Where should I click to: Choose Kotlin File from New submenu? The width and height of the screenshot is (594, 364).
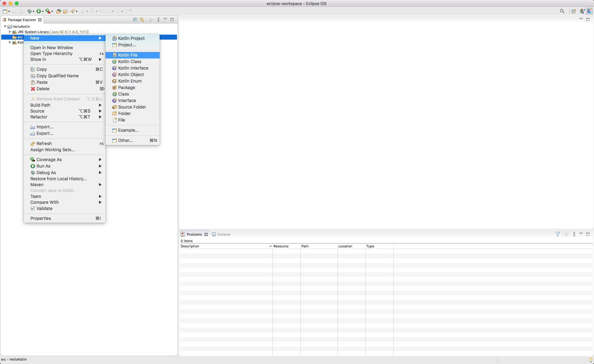click(x=132, y=55)
